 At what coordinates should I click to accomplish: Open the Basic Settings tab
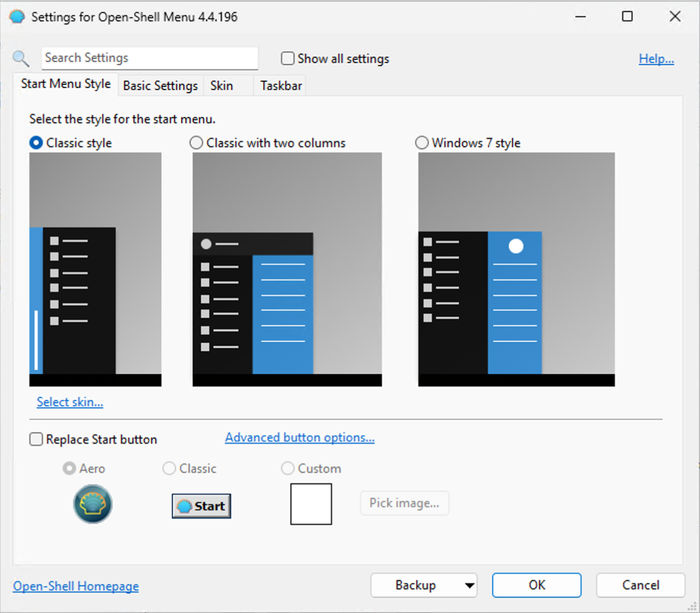click(160, 86)
